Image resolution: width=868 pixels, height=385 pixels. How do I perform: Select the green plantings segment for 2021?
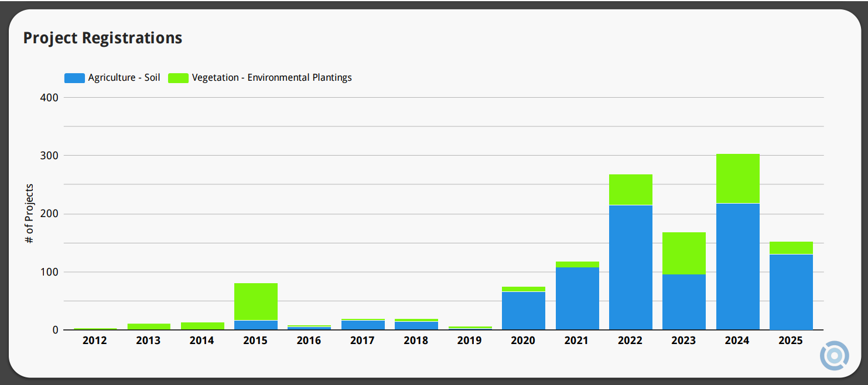click(x=577, y=264)
